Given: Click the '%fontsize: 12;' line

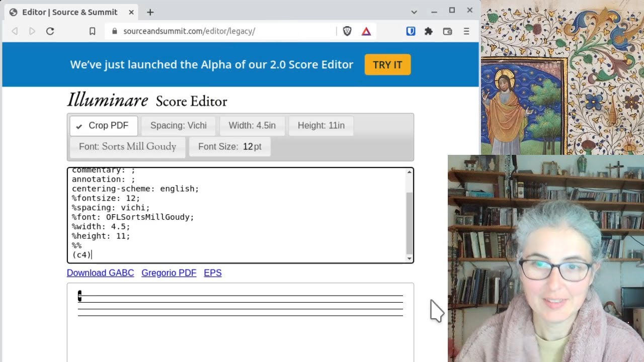Looking at the screenshot, I should click(x=106, y=198).
